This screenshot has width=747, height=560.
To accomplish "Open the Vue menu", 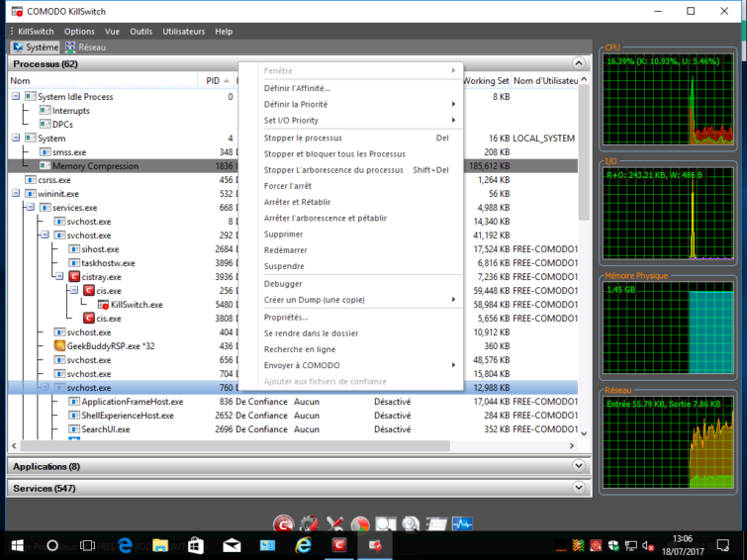I will [x=112, y=32].
